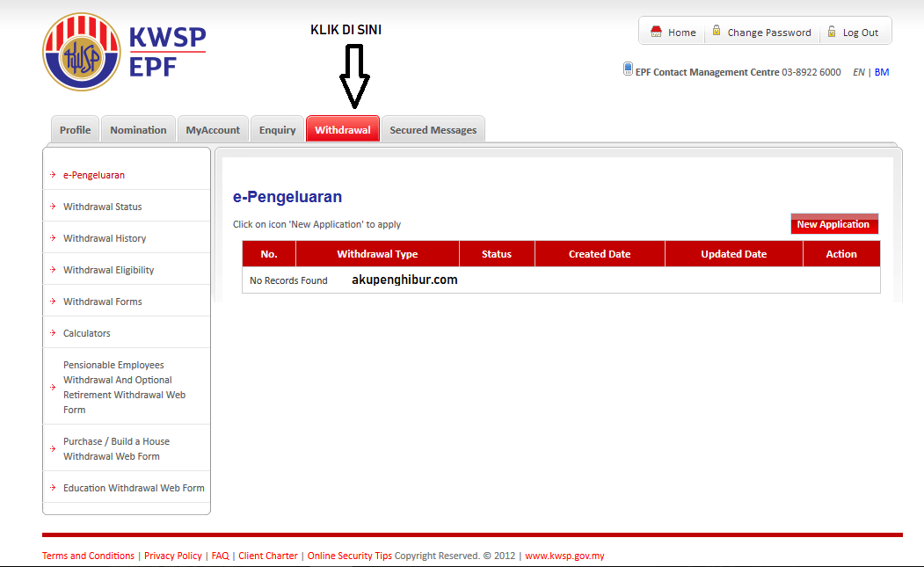Visit www.kwsp.gov.my footer link

pos(564,556)
